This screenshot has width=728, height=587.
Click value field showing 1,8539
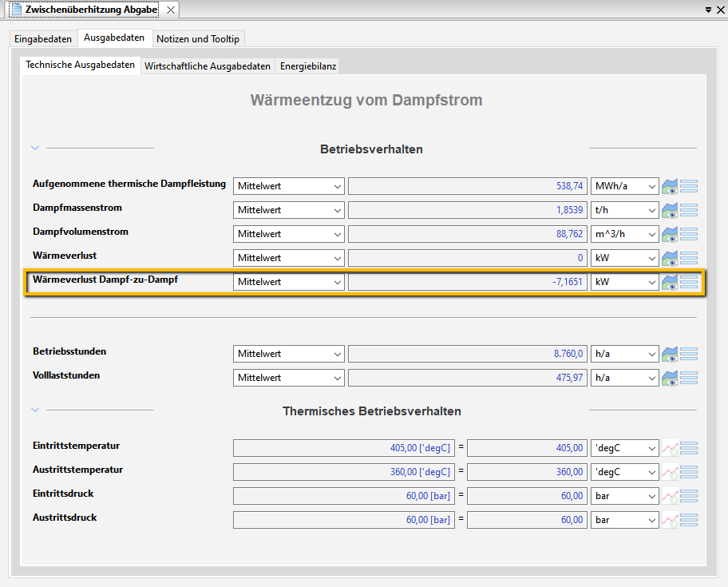coord(468,210)
